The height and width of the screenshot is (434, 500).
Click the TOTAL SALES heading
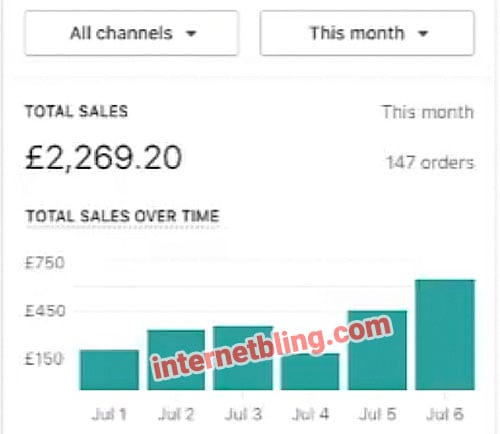[x=76, y=111]
